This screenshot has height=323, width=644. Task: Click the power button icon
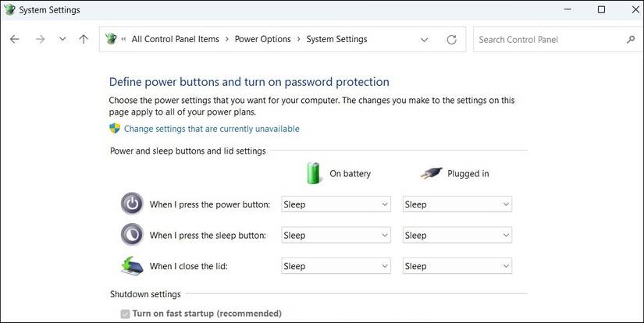pyautogui.click(x=132, y=204)
